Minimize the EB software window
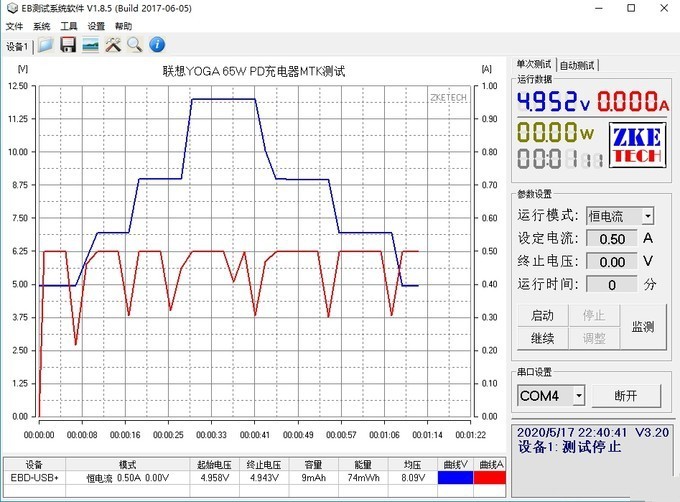The image size is (680, 502). point(599,8)
